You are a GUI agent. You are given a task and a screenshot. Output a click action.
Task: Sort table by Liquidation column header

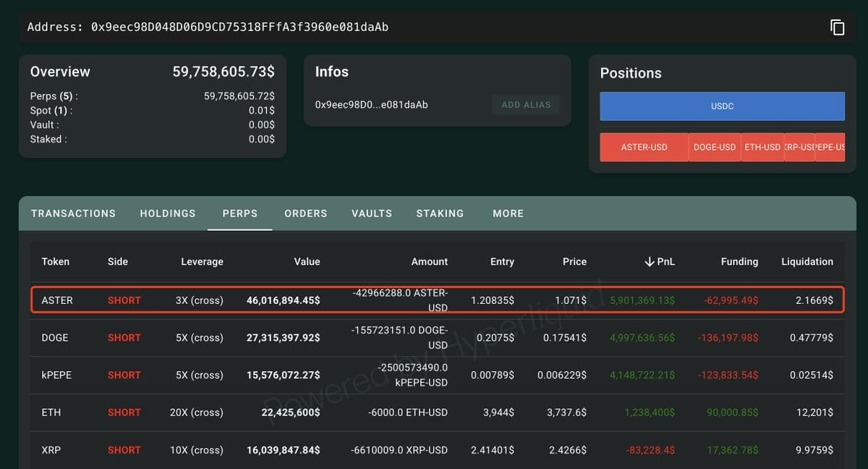(807, 262)
